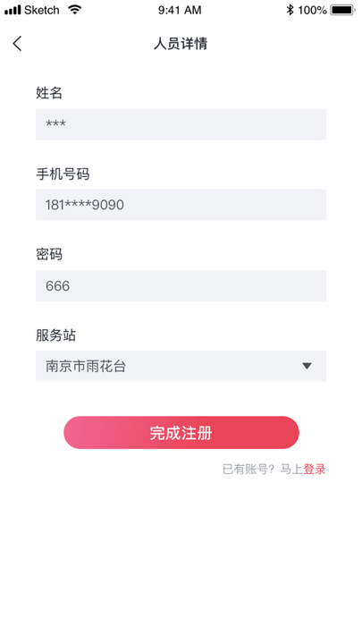
Task: Focus the 密码 password field showing 666
Action: 181,285
